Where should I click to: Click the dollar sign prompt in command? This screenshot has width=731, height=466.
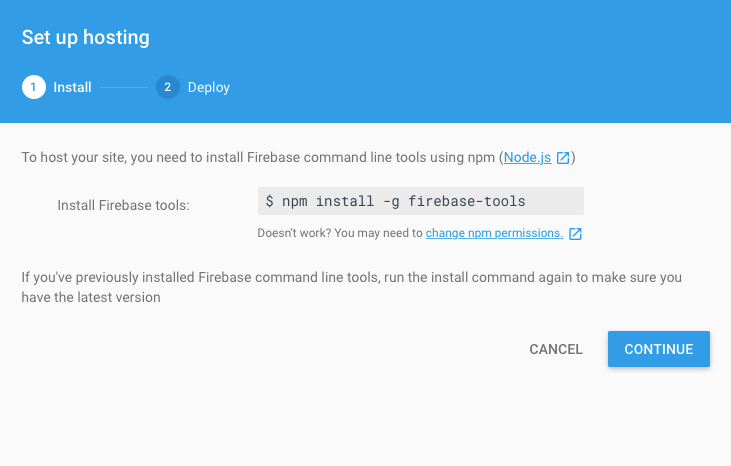(x=269, y=201)
